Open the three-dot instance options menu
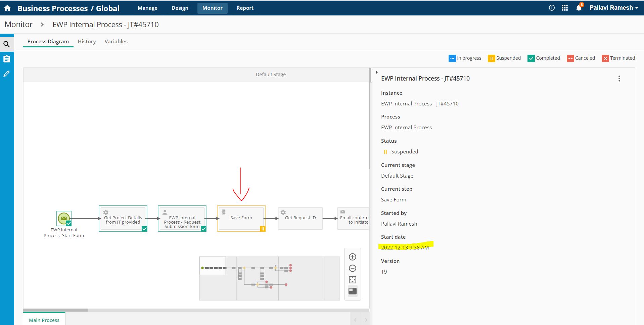 coord(619,79)
